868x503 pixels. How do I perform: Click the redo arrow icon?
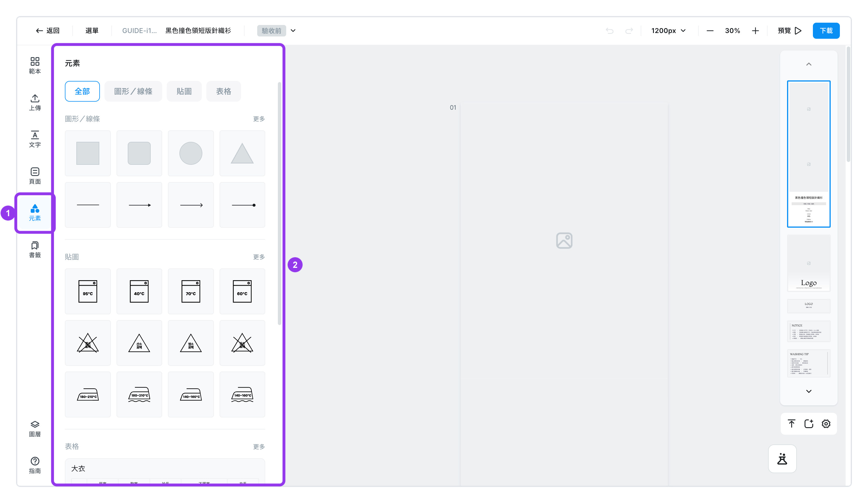pos(629,31)
